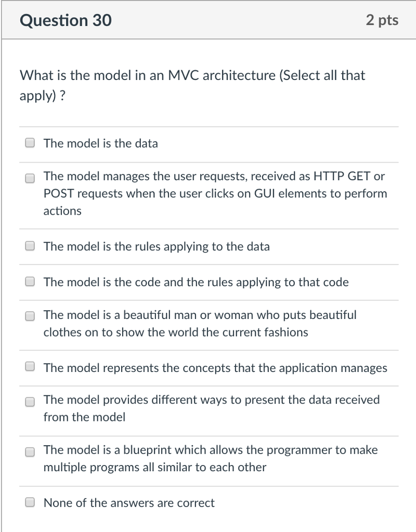Check 'The model is the data' checkbox
This screenshot has height=532, width=416.
tap(30, 143)
